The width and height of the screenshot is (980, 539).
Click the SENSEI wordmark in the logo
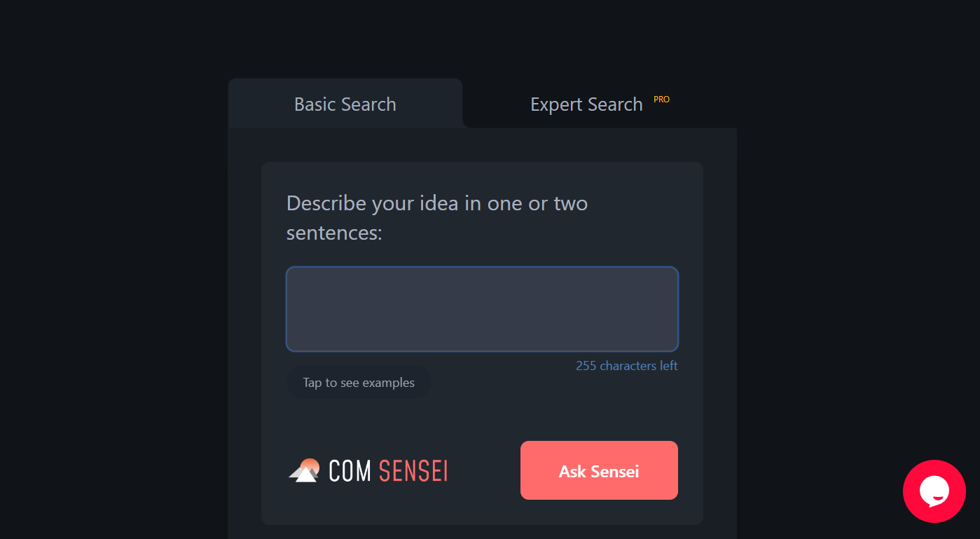pos(413,470)
